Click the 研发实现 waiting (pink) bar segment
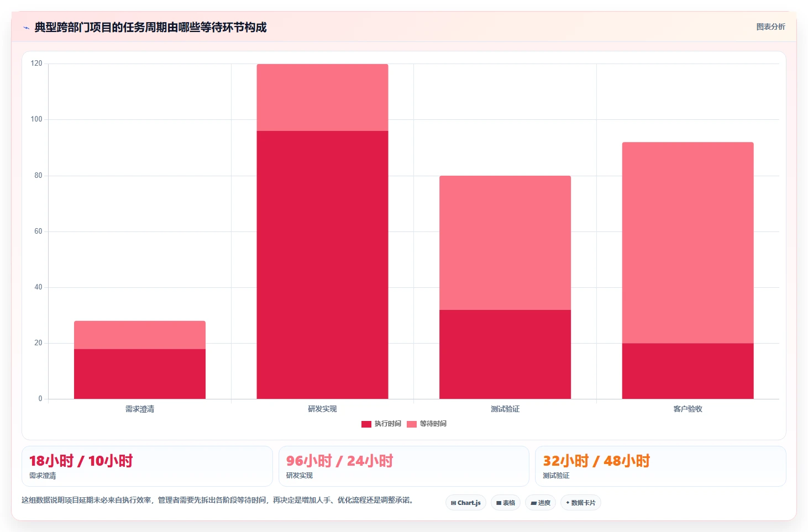808x532 pixels. 322,97
